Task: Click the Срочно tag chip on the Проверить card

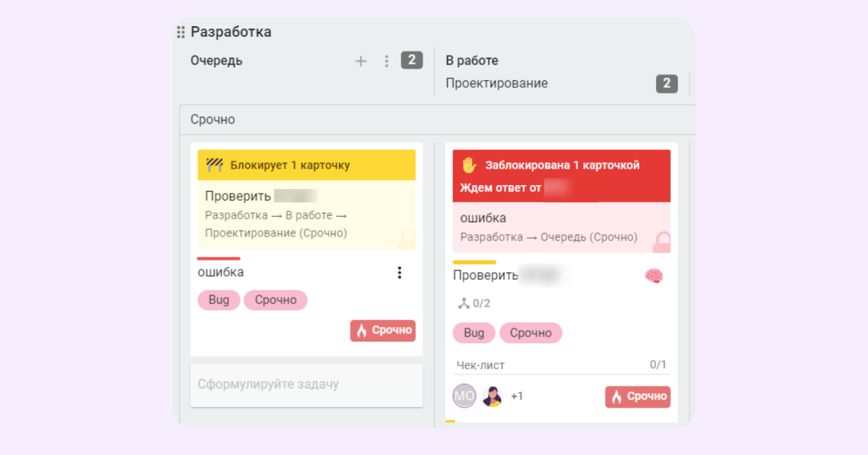Action: pos(531,332)
